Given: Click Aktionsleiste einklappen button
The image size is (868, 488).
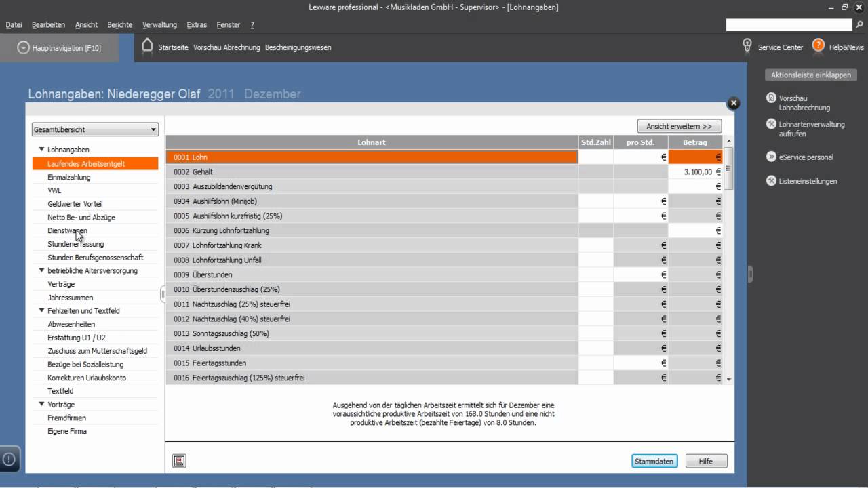Looking at the screenshot, I should click(x=810, y=75).
